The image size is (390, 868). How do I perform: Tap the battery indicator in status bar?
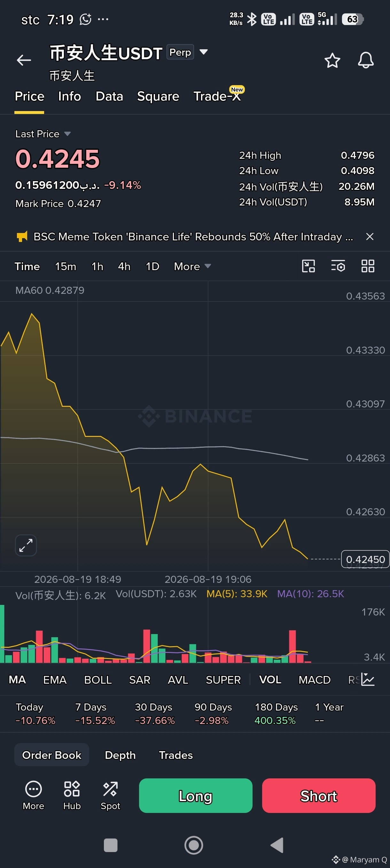pyautogui.click(x=353, y=19)
